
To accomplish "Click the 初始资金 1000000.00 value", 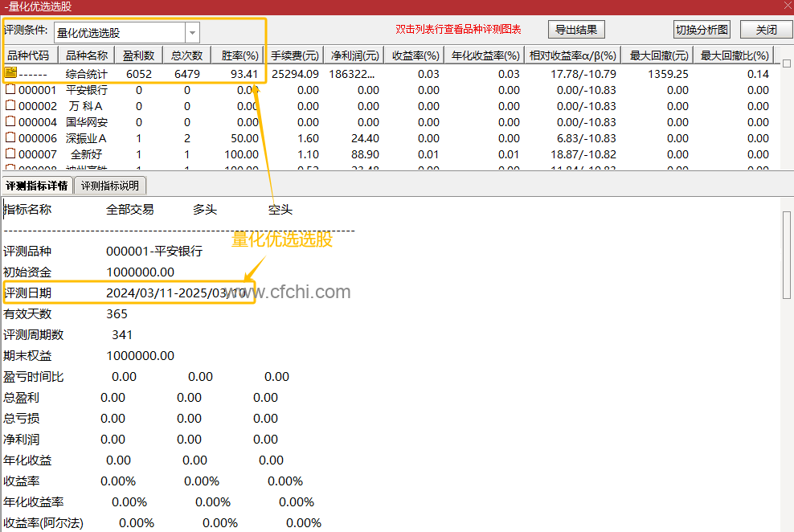I will (x=141, y=272).
